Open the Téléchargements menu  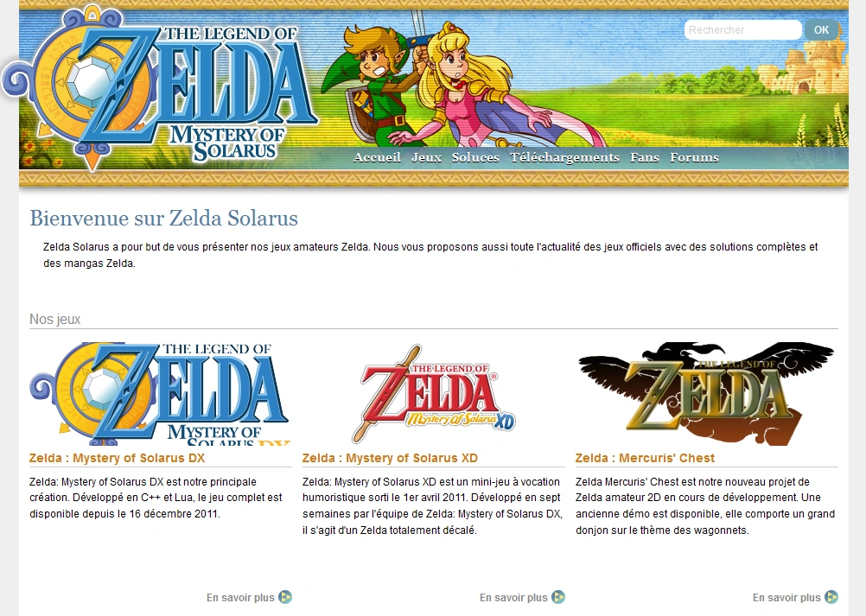(x=564, y=157)
